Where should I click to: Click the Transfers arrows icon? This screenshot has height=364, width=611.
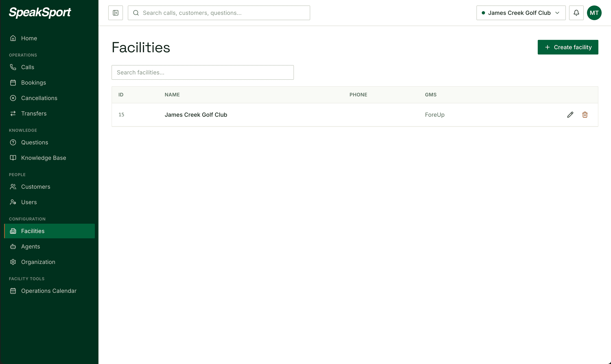[13, 113]
